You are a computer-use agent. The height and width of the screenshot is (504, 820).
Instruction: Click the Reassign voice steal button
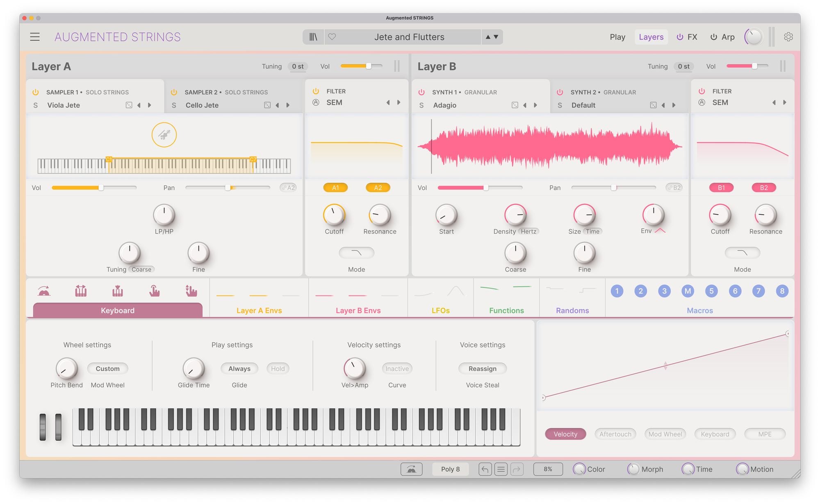pyautogui.click(x=482, y=369)
